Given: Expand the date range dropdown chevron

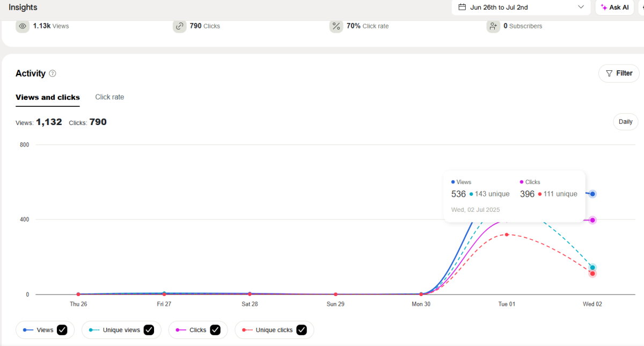Looking at the screenshot, I should 581,7.
